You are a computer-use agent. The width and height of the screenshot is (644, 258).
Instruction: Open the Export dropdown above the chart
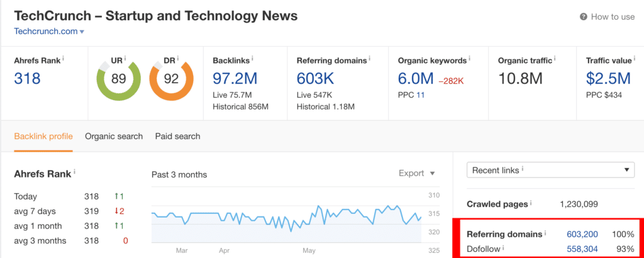pos(416,174)
